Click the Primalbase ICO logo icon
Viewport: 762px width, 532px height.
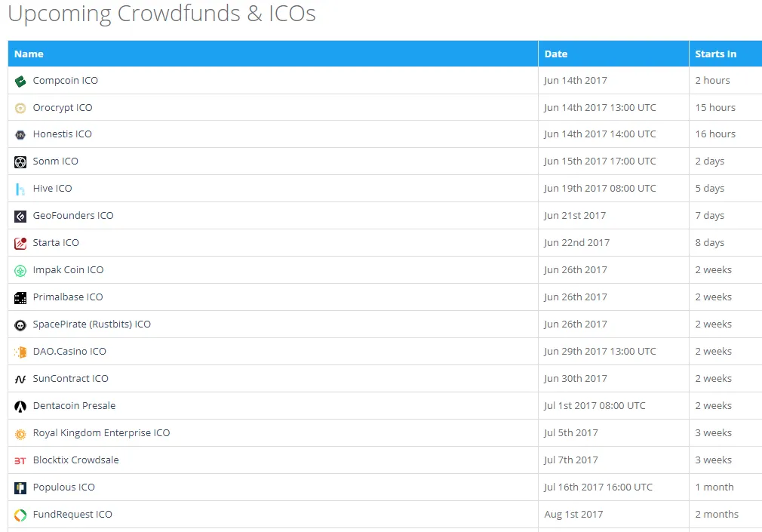20,297
